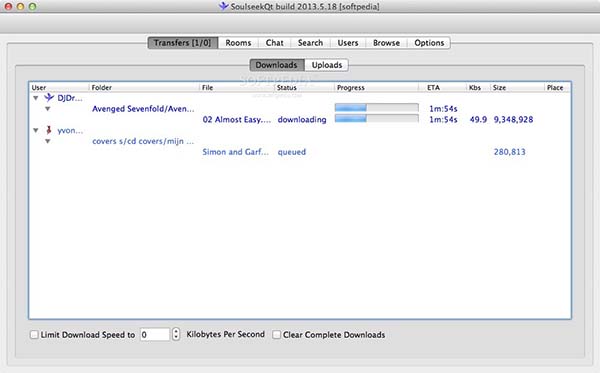
Task: Click the 49.9 Kbs value
Action: tap(478, 119)
